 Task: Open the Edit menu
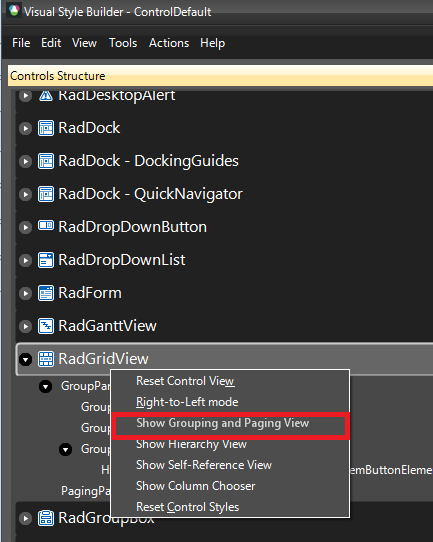(51, 43)
